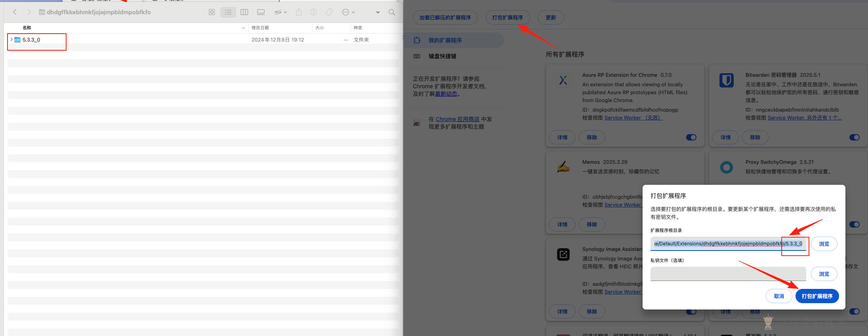This screenshot has width=868, height=336.
Task: Expand the 5.3.3_0 folder disclosure arrow
Action: pyautogui.click(x=11, y=40)
